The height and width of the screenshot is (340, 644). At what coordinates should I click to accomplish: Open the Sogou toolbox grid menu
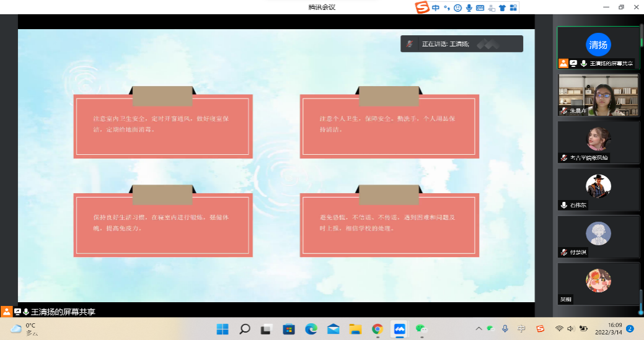(x=512, y=8)
